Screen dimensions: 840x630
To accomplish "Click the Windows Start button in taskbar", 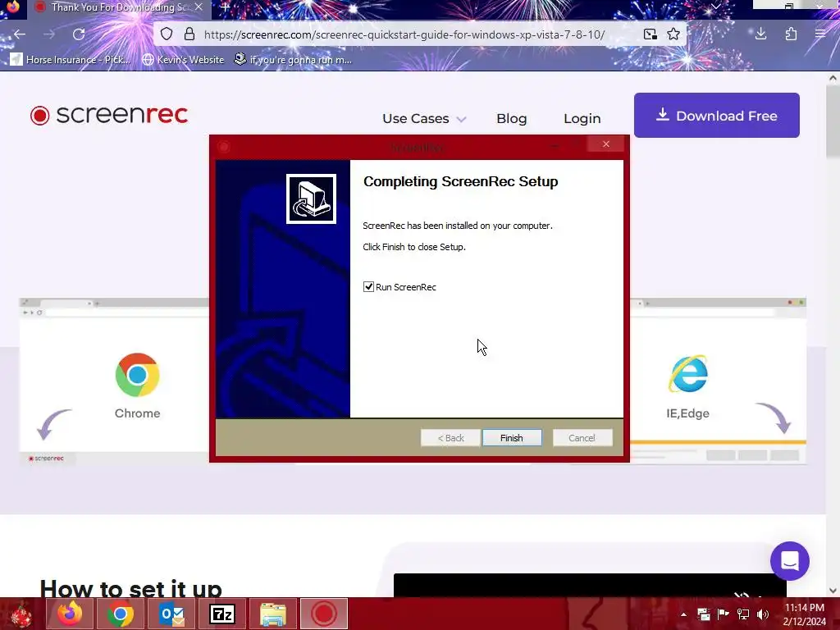I will [x=21, y=614].
